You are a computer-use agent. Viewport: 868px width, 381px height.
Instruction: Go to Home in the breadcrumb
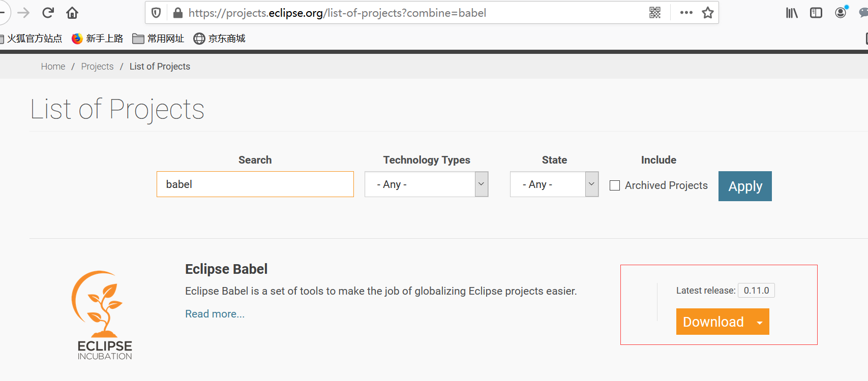[x=53, y=67]
